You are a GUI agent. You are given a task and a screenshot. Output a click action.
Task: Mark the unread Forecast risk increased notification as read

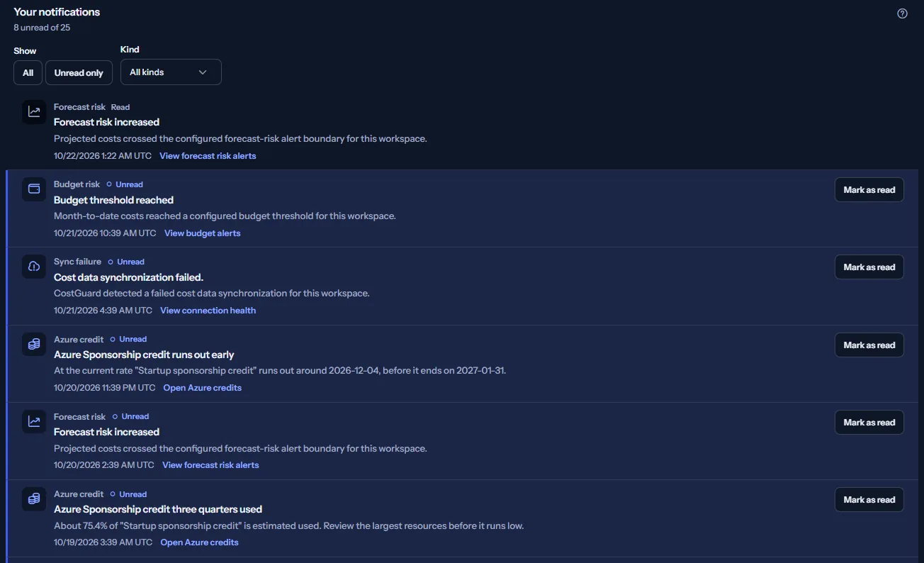(869, 423)
